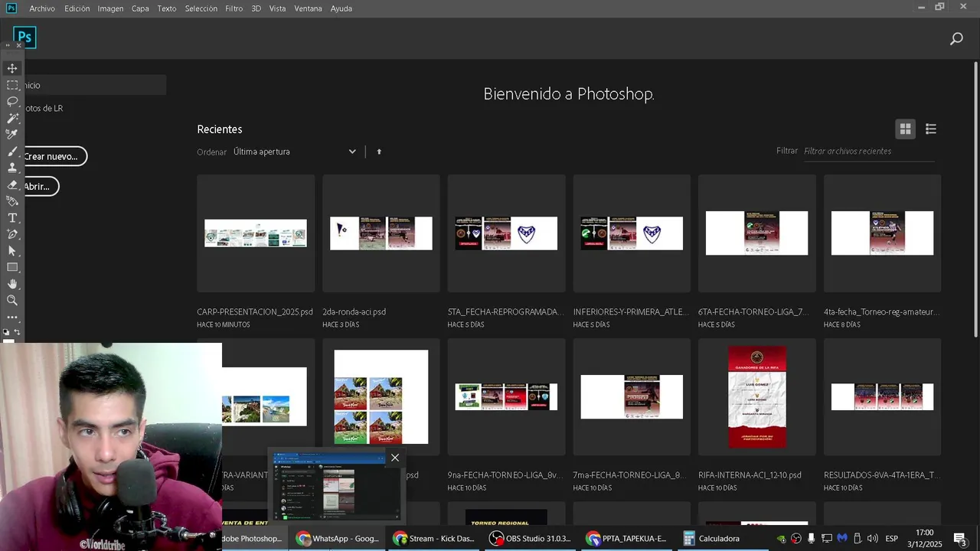The height and width of the screenshot is (551, 980).
Task: Open the 5TA_FECHA-REPROGRAMADA file thumbnail
Action: point(506,233)
